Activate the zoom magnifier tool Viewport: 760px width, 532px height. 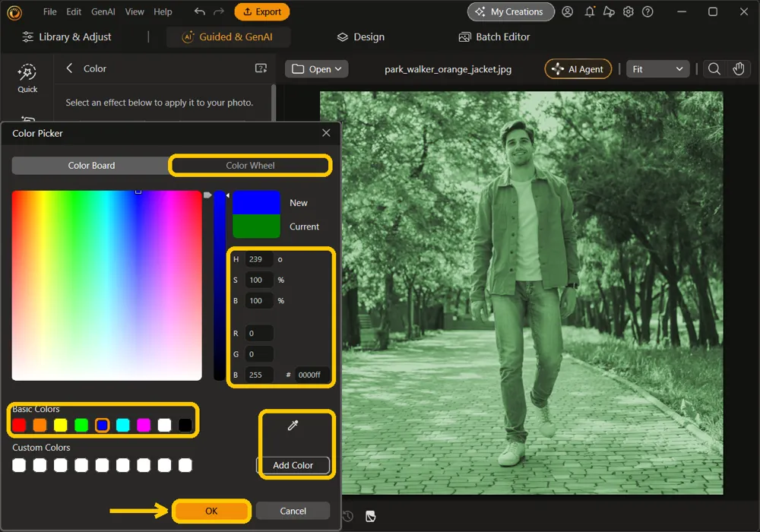[x=714, y=69]
